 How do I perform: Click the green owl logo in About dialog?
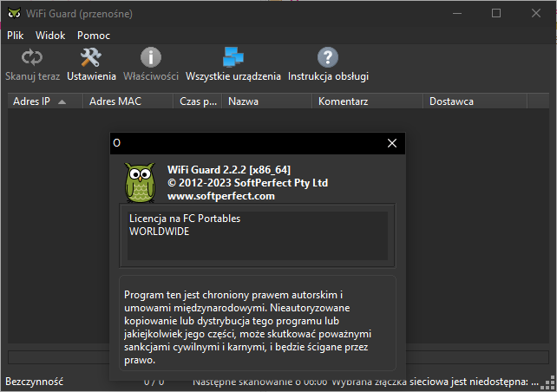click(140, 182)
